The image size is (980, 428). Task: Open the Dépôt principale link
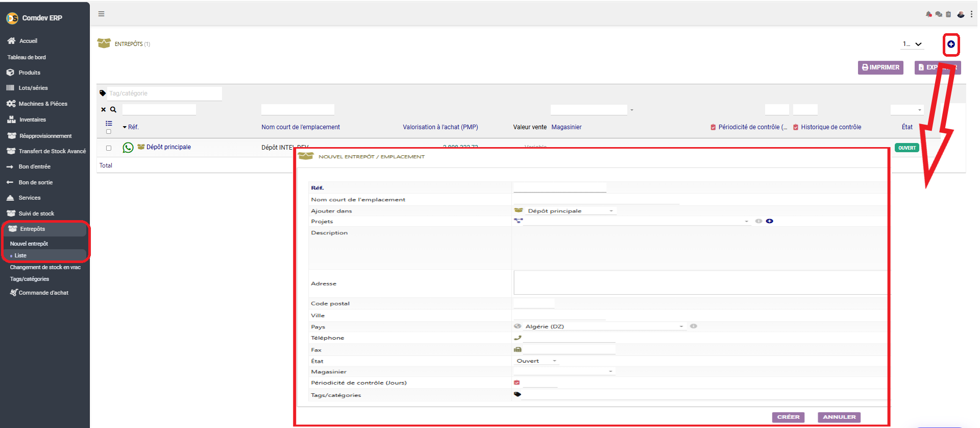click(168, 147)
